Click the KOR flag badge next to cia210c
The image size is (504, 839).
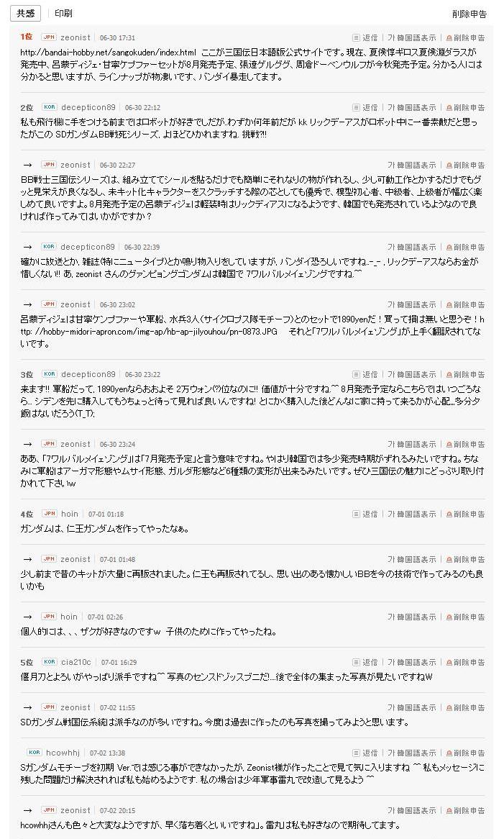coord(49,662)
